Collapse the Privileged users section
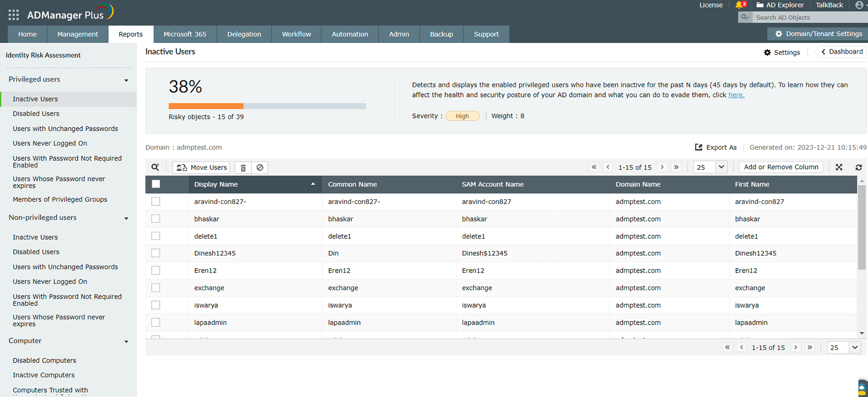 click(x=126, y=80)
